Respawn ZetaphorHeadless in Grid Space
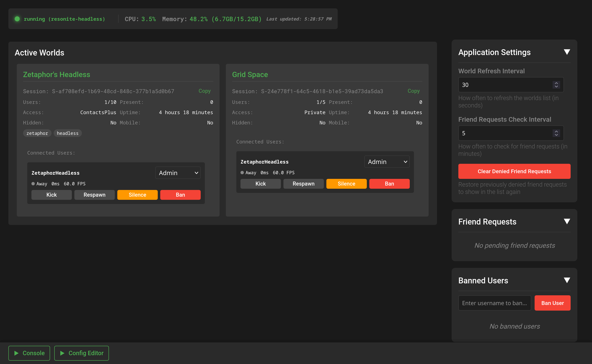The width and height of the screenshot is (592, 364). 303,184
